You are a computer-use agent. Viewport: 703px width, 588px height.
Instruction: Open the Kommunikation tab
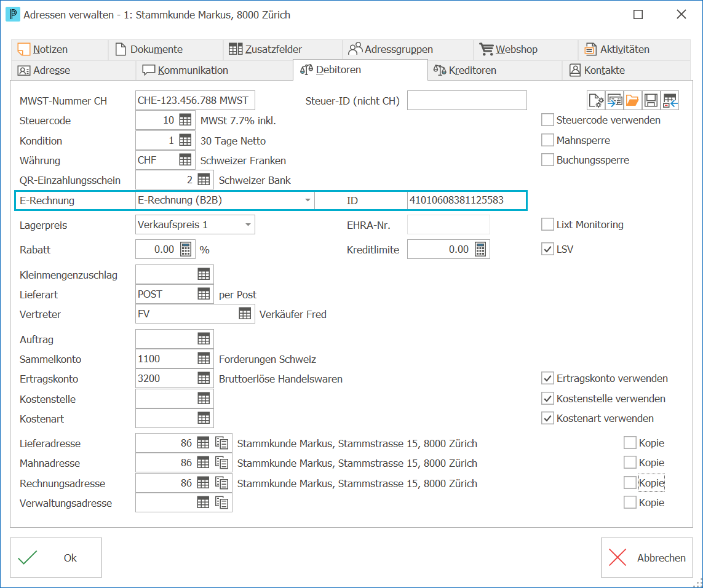click(x=214, y=70)
